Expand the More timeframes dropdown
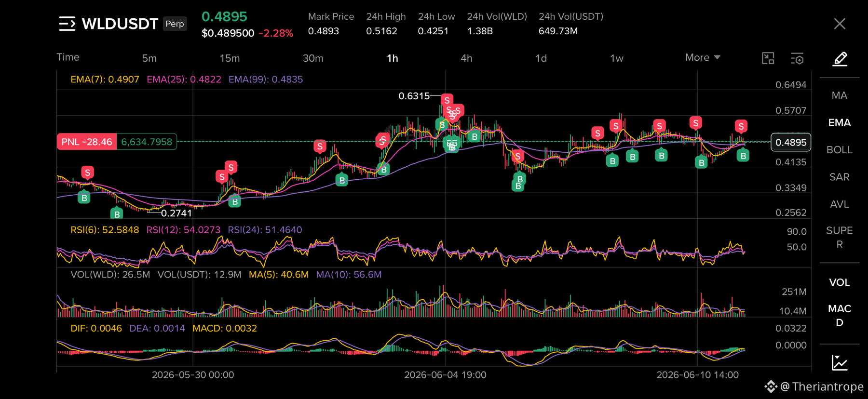868x399 pixels. pyautogui.click(x=703, y=57)
